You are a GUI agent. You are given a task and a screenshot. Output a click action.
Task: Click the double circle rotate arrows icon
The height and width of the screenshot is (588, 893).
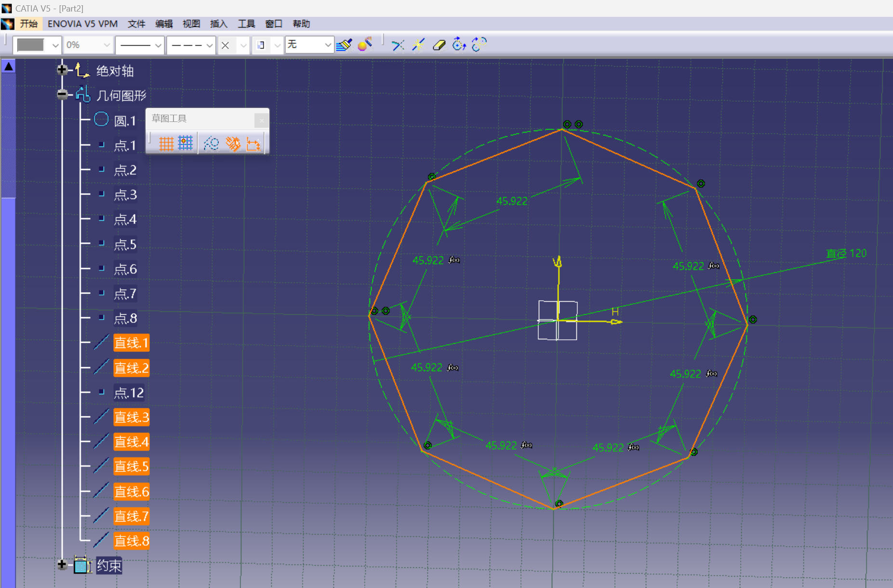(479, 44)
